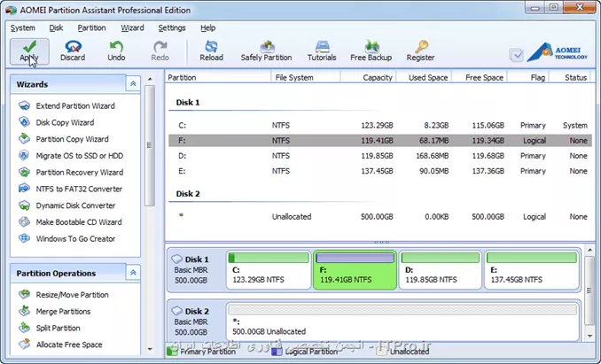Discard pending changes in the toolbar

[x=73, y=51]
